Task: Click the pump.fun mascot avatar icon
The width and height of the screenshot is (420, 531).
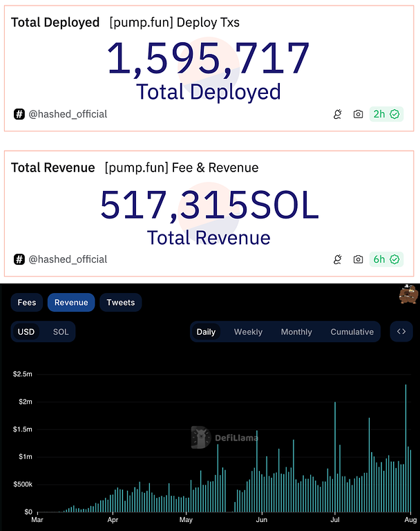Action: (x=408, y=294)
